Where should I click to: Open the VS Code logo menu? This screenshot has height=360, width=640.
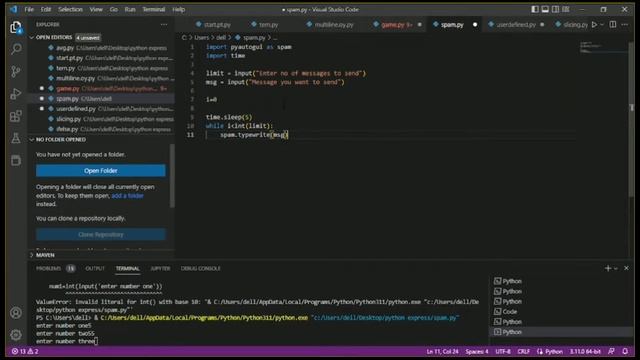click(x=13, y=9)
